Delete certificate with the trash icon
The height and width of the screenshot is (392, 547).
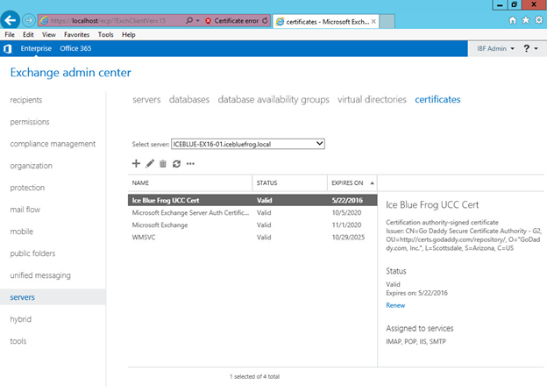(x=163, y=163)
